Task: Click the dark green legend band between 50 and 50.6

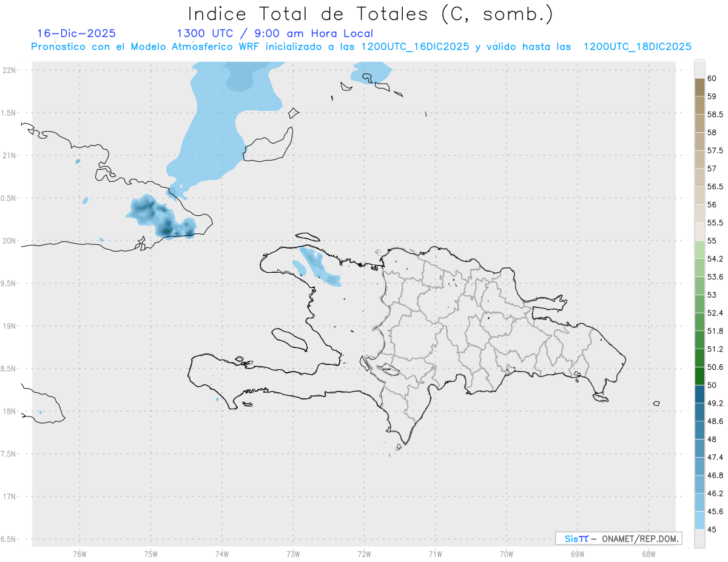Action: click(699, 376)
